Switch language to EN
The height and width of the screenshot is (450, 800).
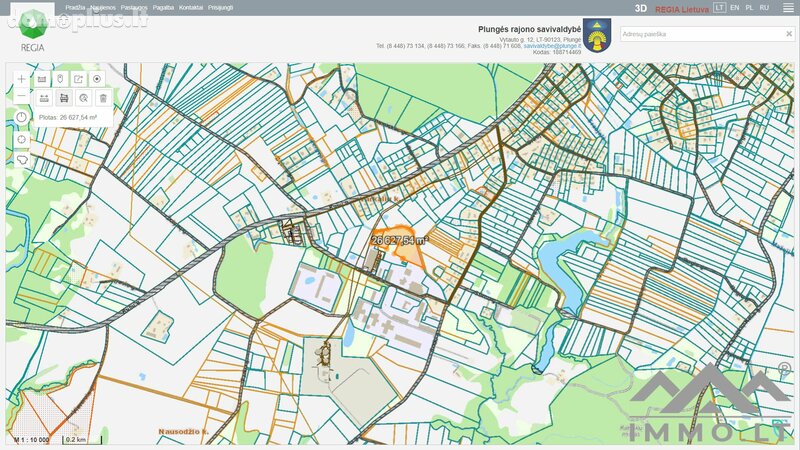[735, 8]
